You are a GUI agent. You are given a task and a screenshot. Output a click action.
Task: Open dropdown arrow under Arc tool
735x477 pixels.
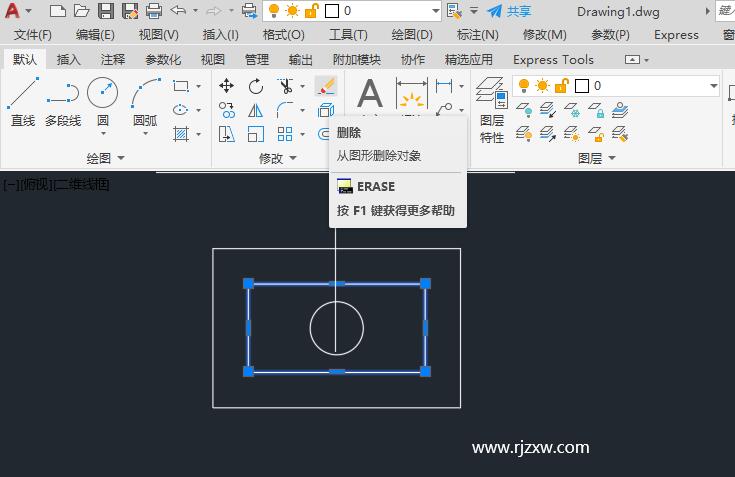(x=145, y=134)
